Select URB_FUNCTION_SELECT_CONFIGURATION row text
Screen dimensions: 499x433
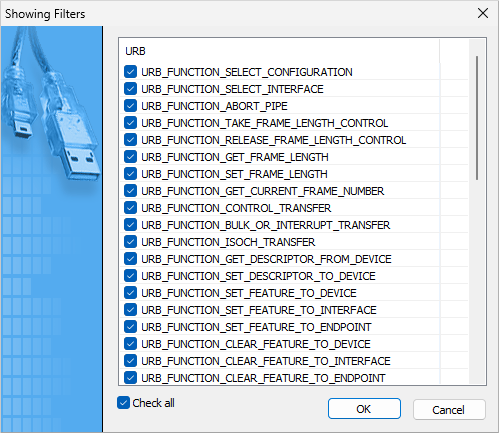[247, 72]
